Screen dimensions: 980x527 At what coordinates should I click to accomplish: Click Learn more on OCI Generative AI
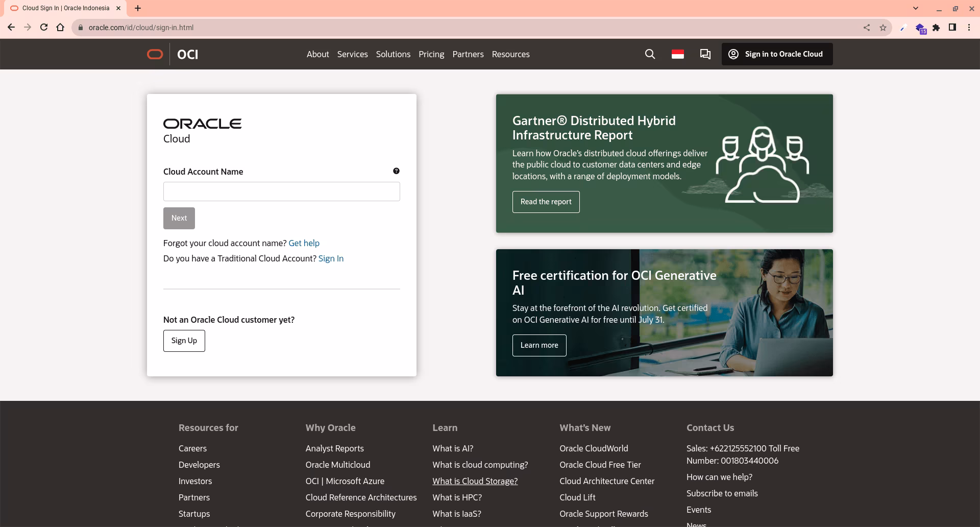coord(539,345)
